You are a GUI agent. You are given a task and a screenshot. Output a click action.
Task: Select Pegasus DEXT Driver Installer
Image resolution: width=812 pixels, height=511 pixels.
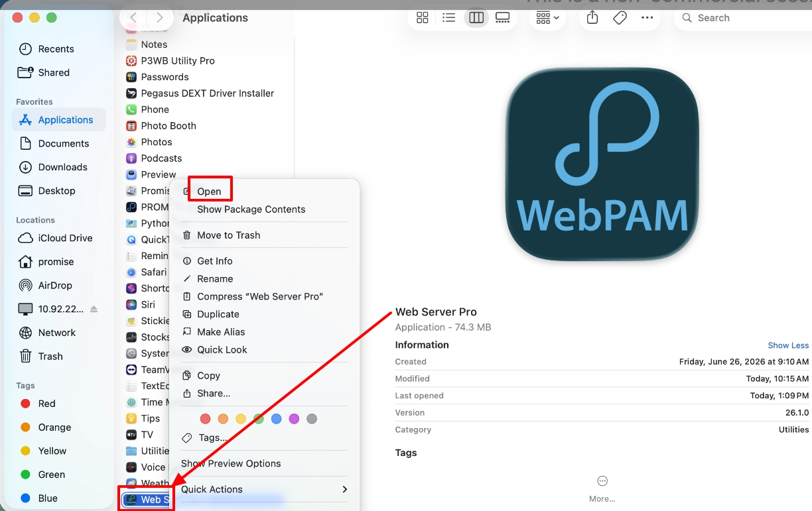[x=207, y=93]
